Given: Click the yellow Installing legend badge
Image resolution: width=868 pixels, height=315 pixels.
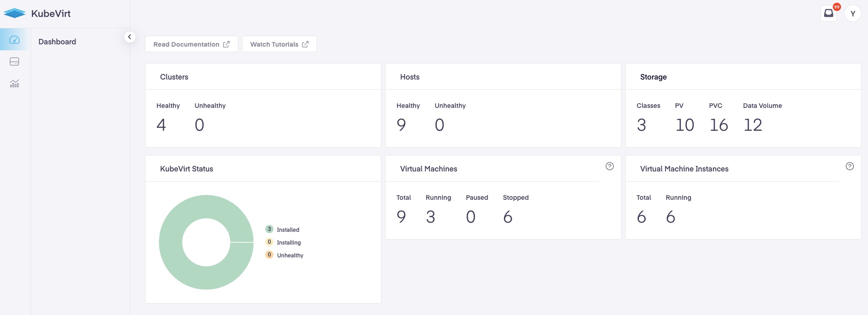Looking at the screenshot, I should click(269, 242).
